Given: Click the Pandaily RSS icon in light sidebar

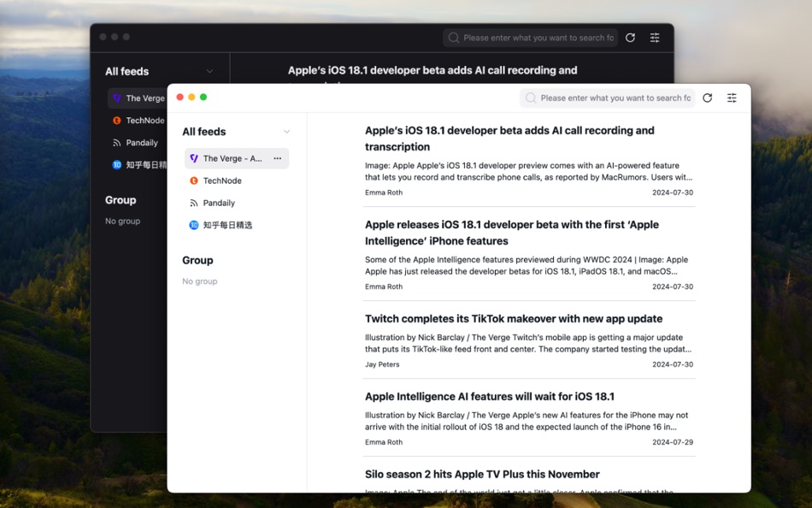Looking at the screenshot, I should click(194, 203).
